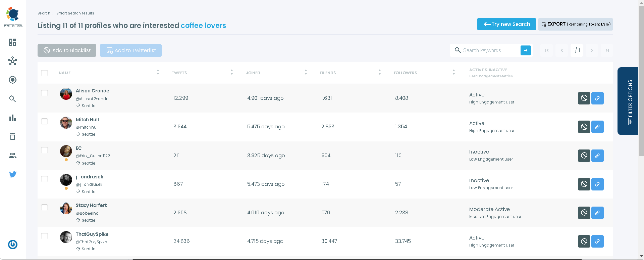
Task: Check the checkbox next to Alison Grande
Action: pyautogui.click(x=44, y=93)
